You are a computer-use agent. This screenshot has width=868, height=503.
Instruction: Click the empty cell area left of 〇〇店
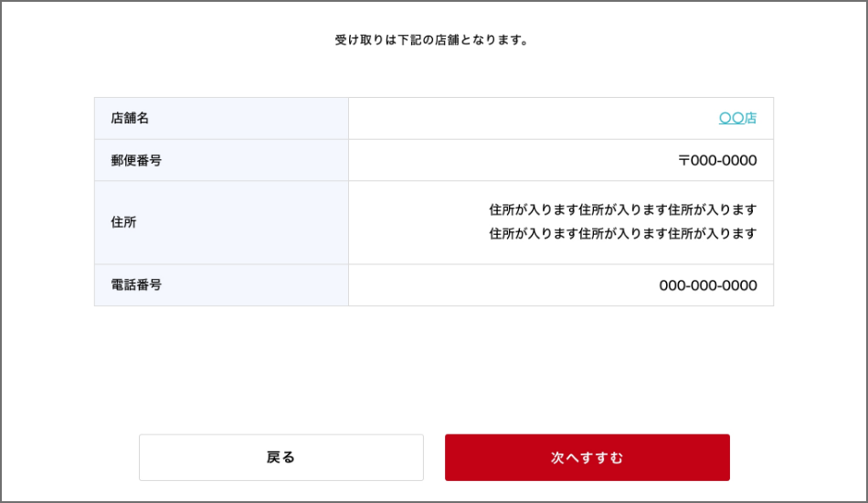click(x=530, y=118)
